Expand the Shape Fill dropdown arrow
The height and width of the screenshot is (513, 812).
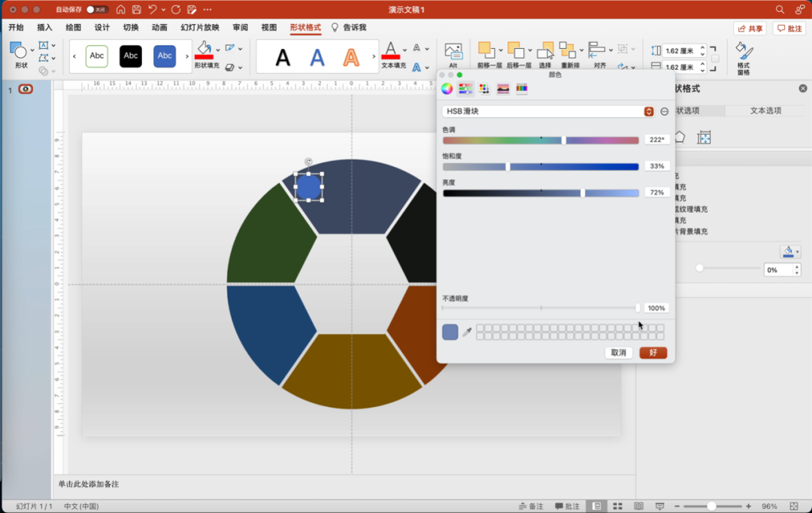(218, 50)
